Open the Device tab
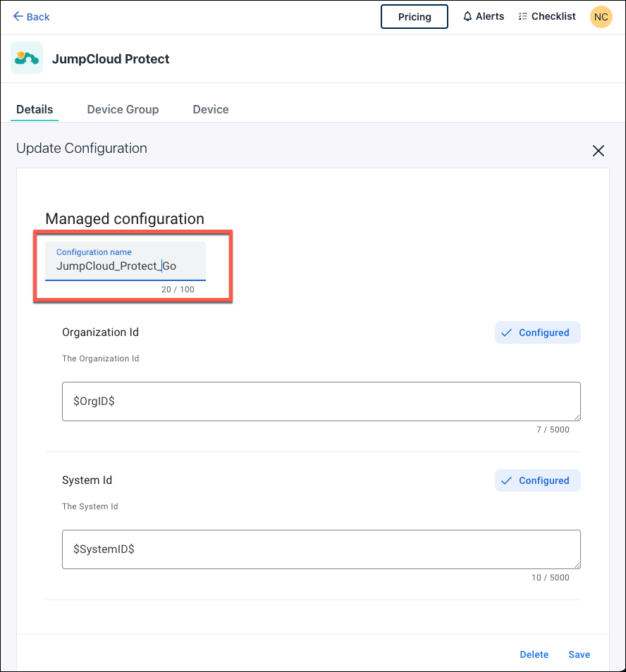Viewport: 626px width, 672px height. point(211,109)
